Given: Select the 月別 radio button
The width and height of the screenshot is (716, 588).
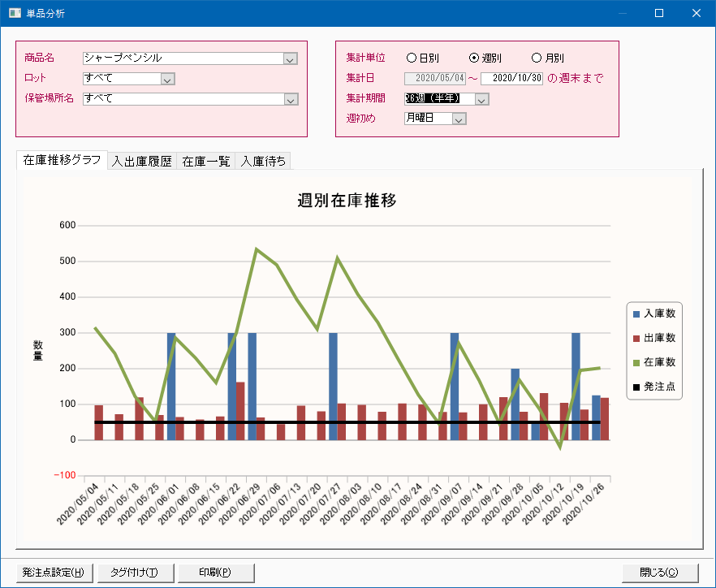Looking at the screenshot, I should coord(537,58).
